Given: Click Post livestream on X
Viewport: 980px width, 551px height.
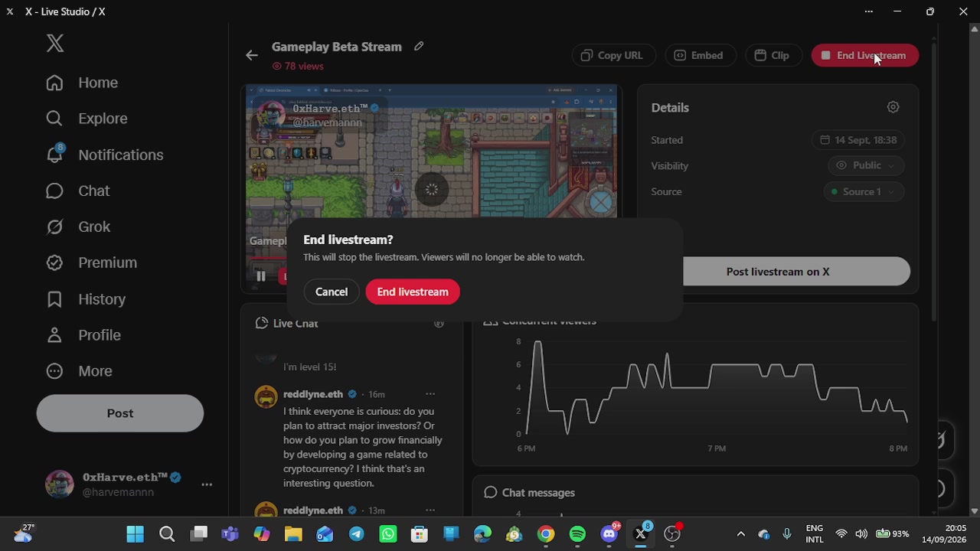Looking at the screenshot, I should coord(778,272).
